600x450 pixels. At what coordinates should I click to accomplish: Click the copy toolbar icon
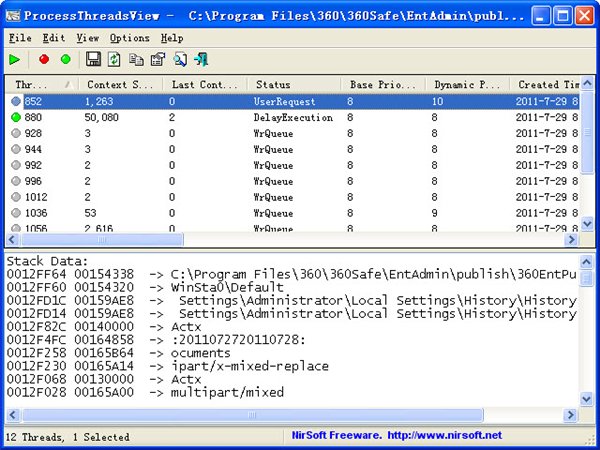[136, 60]
